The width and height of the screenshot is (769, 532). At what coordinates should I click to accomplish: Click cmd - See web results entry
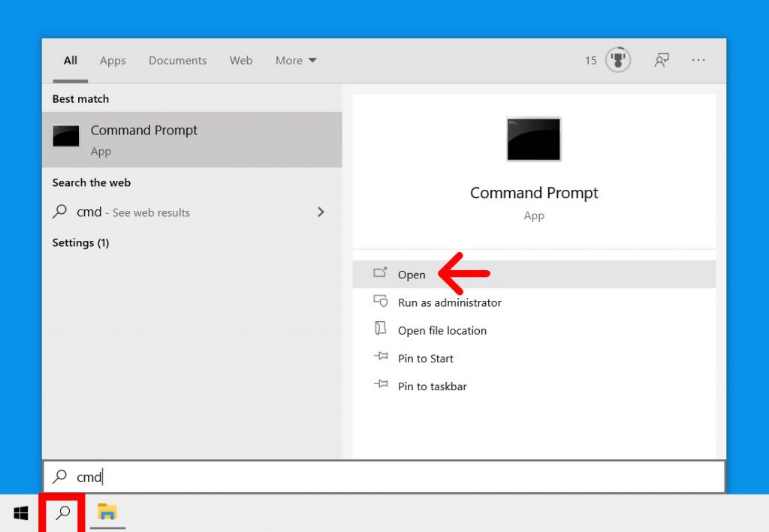(191, 212)
